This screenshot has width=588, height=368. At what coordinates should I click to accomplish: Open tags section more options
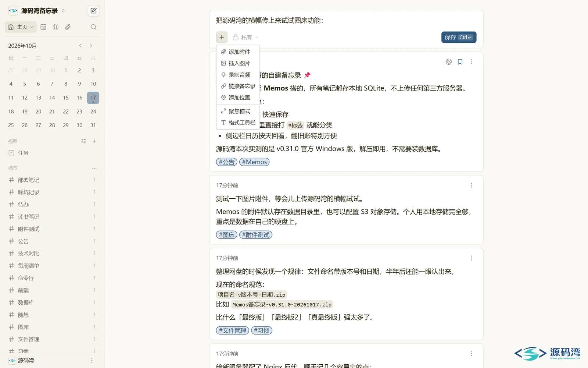pyautogui.click(x=94, y=168)
